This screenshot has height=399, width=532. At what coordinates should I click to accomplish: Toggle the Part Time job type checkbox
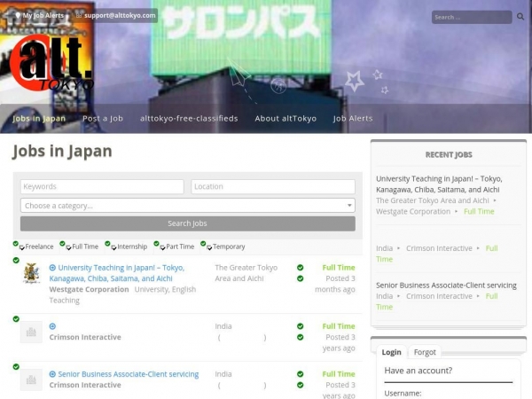click(163, 247)
